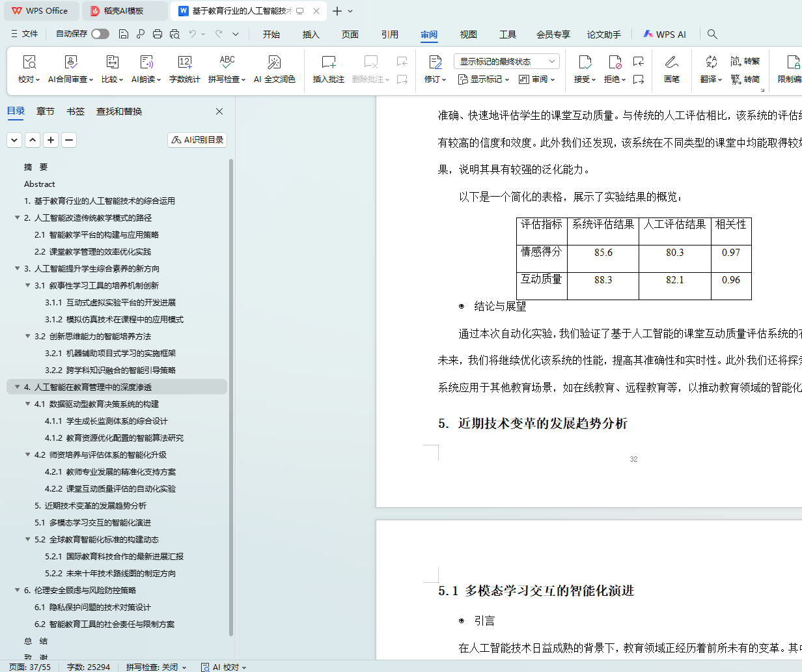Insert a comment with 插入批注
Screen dimensions: 802x672
pyautogui.click(x=328, y=63)
